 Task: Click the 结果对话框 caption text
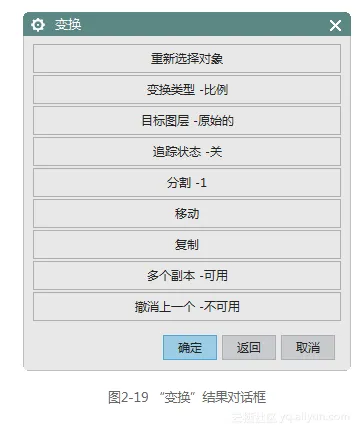(234, 397)
